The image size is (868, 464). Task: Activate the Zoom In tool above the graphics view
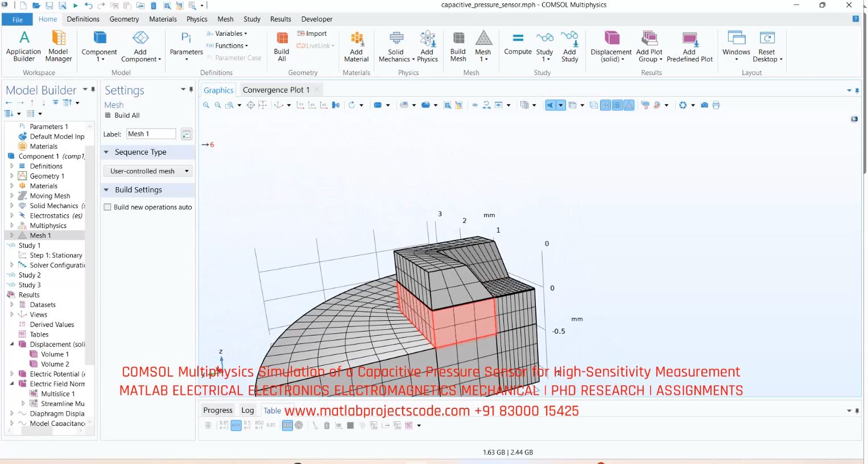click(206, 105)
